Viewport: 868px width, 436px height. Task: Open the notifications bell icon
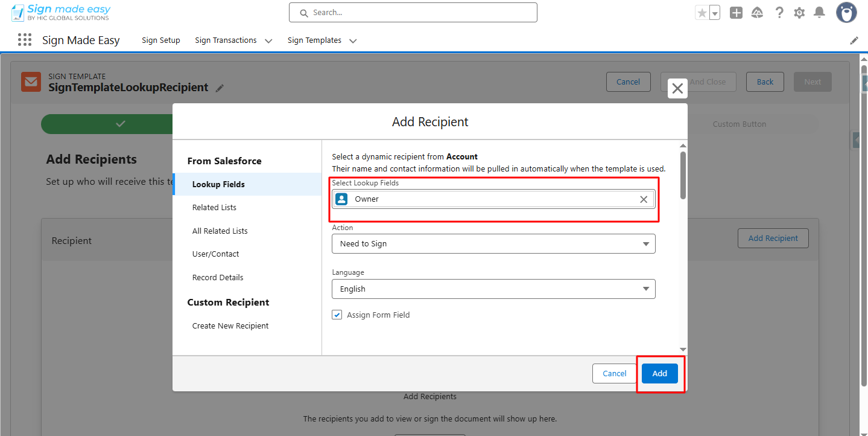(x=819, y=13)
